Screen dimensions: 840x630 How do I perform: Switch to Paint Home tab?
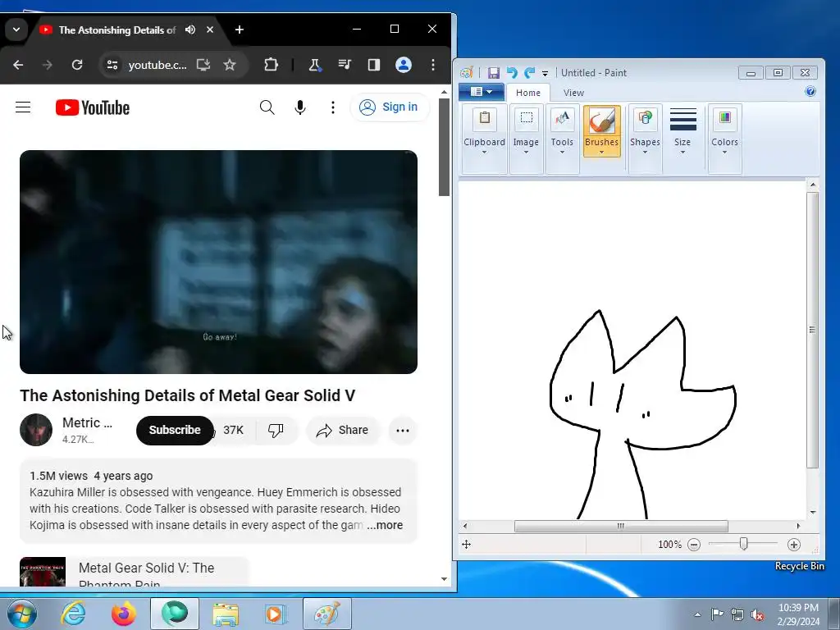point(527,93)
